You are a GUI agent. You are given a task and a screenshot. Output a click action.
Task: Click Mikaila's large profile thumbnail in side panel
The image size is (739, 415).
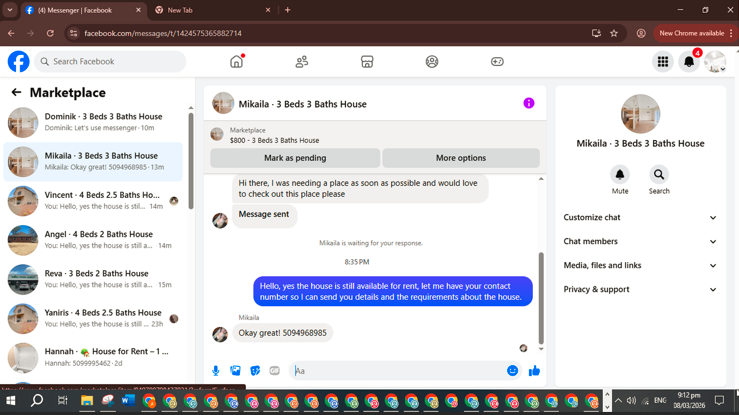(640, 114)
